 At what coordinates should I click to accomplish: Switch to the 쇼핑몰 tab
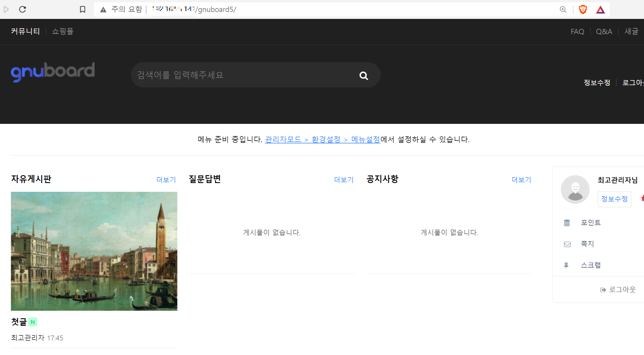63,31
